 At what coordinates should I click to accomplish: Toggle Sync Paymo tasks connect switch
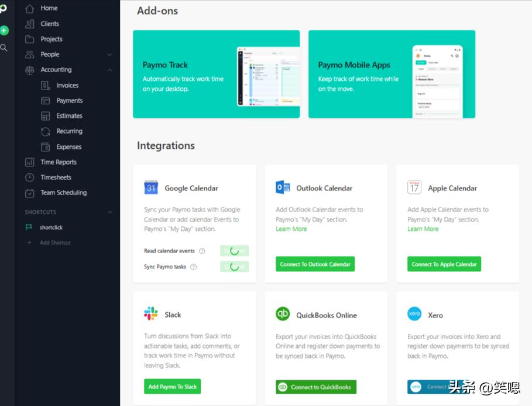click(x=235, y=267)
